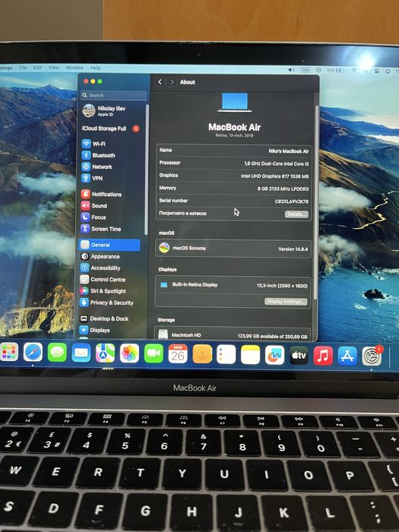
Task: Click the Display Settings button
Action: 286,301
